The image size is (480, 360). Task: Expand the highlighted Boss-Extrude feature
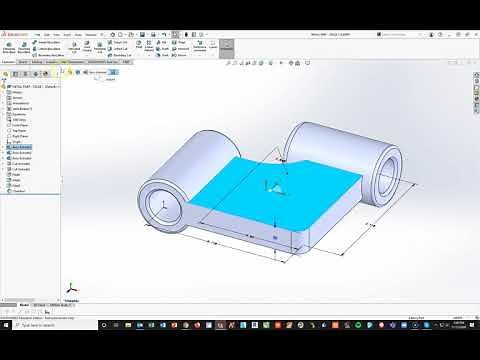coord(3,147)
